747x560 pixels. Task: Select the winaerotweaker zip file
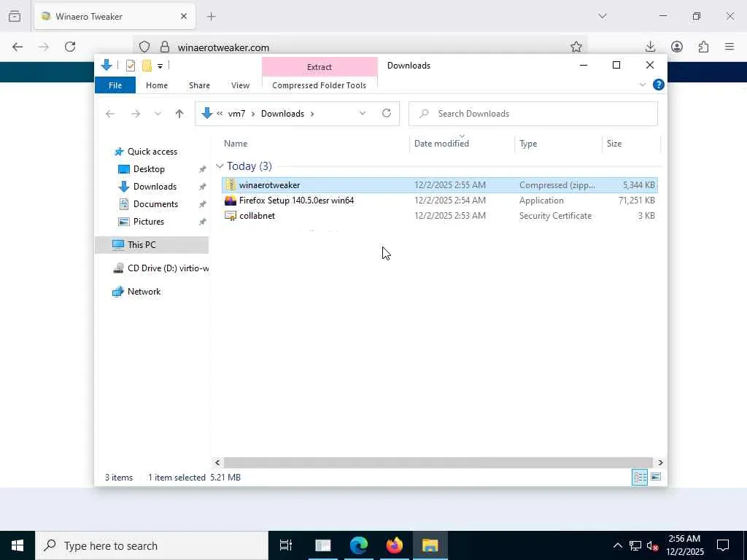click(x=440, y=184)
